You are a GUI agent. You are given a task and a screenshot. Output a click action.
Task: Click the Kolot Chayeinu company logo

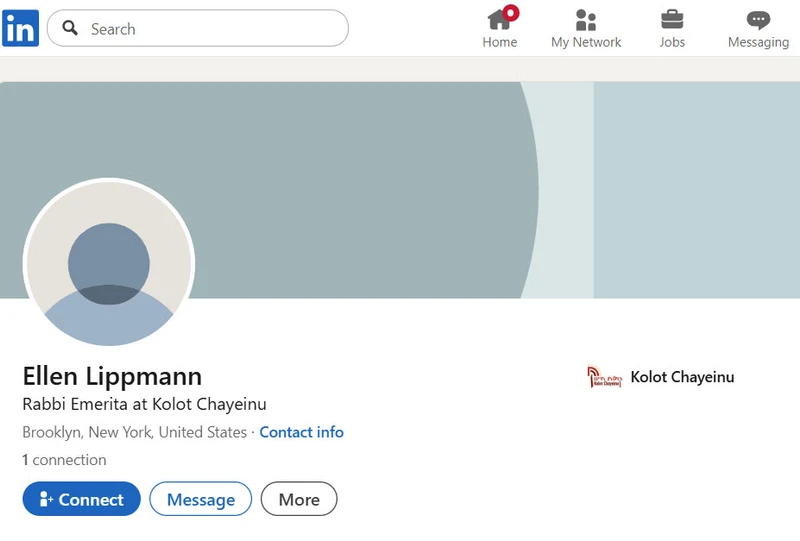pyautogui.click(x=605, y=377)
